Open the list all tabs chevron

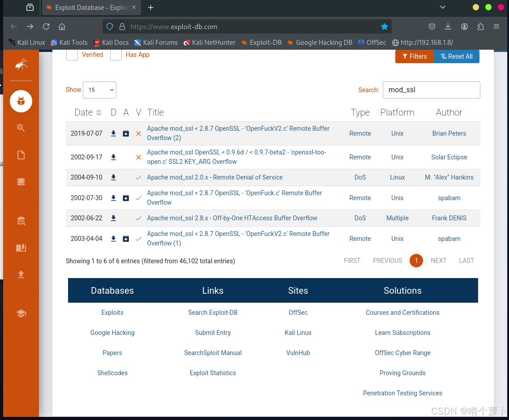pos(442,7)
